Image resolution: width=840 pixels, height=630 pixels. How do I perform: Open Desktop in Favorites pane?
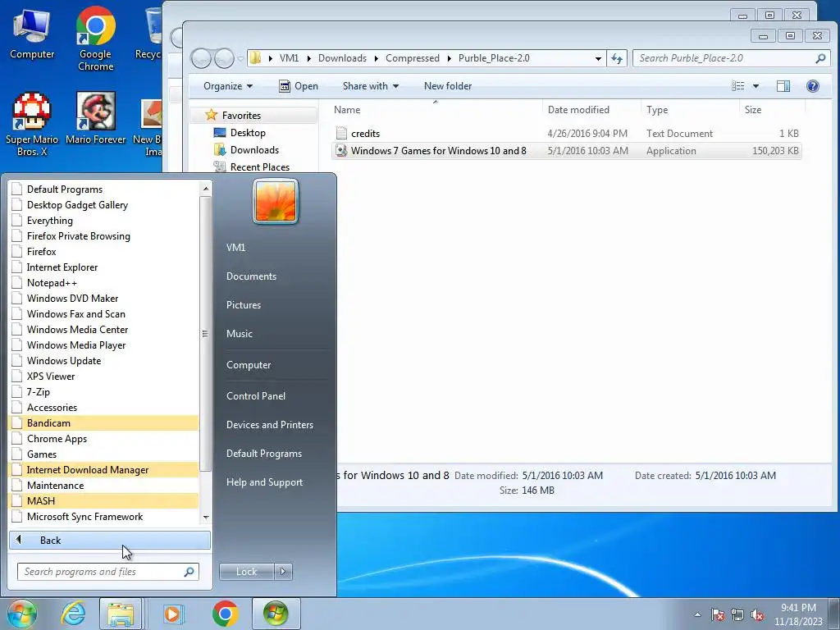point(248,133)
